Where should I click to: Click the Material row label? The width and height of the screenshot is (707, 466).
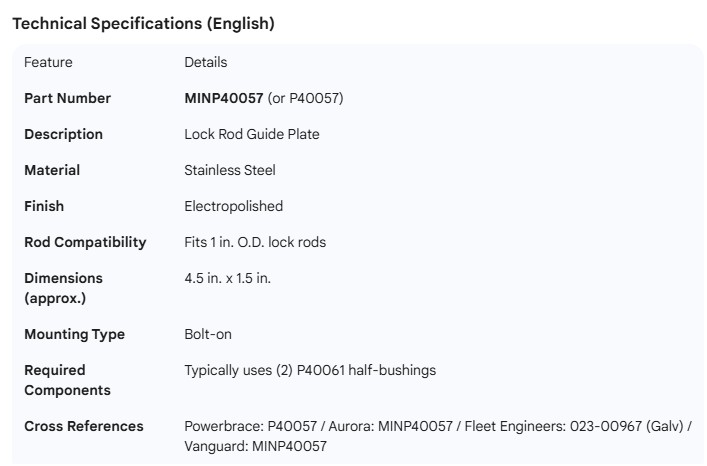click(52, 170)
